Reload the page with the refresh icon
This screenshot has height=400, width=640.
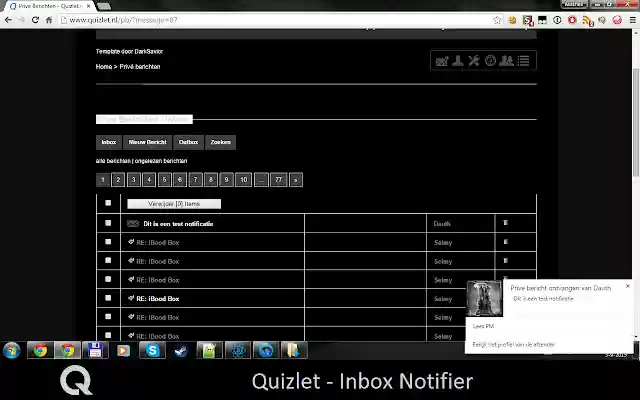35,20
